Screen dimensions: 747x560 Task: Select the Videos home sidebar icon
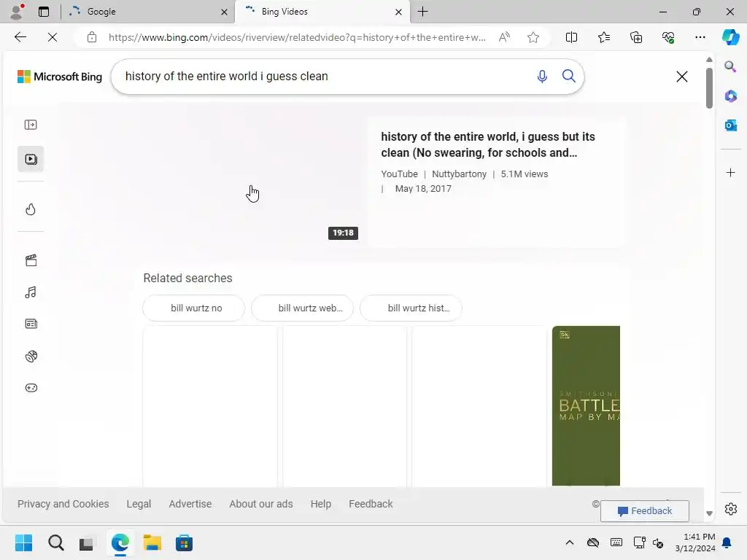pos(31,159)
